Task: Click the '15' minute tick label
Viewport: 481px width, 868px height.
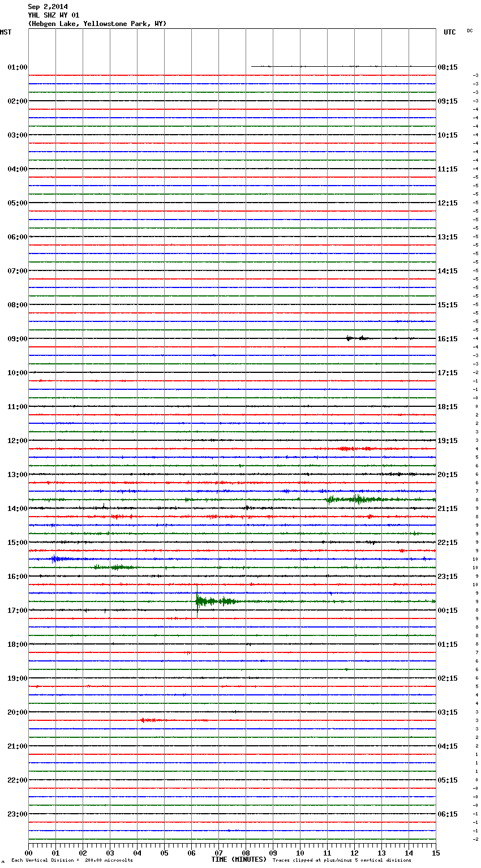Action: point(435,853)
